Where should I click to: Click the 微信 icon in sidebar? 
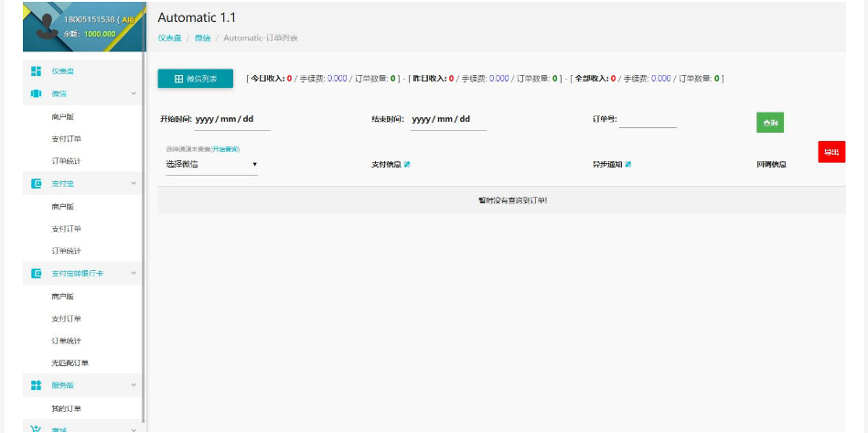click(36, 93)
